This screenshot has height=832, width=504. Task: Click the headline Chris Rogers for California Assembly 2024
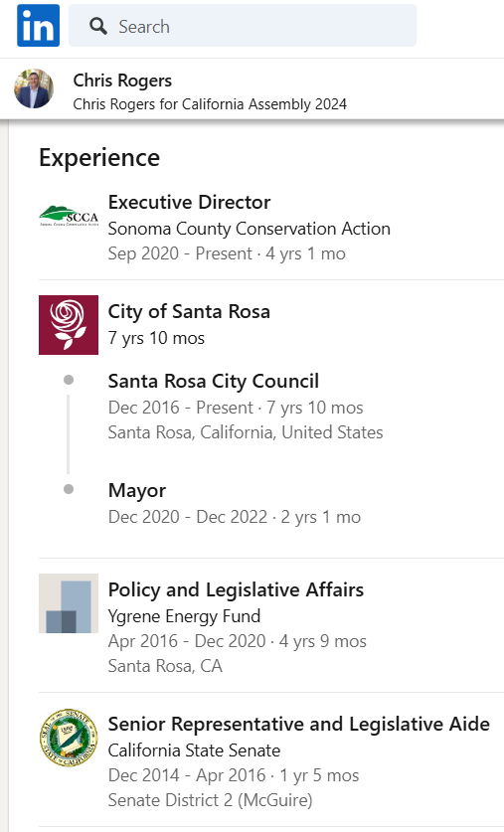[210, 104]
